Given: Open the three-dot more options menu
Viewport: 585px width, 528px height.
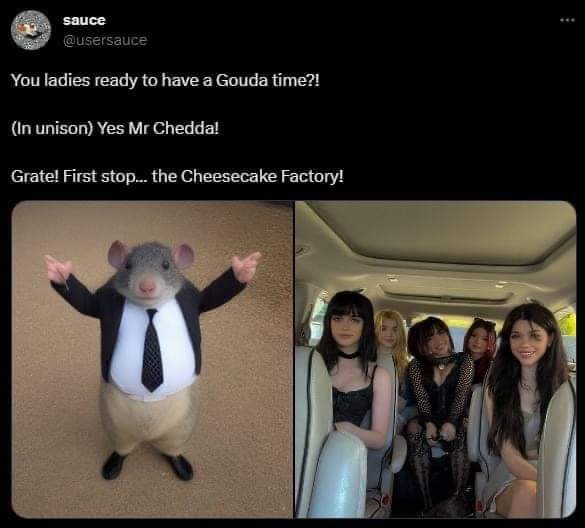Looking at the screenshot, I should (567, 20).
